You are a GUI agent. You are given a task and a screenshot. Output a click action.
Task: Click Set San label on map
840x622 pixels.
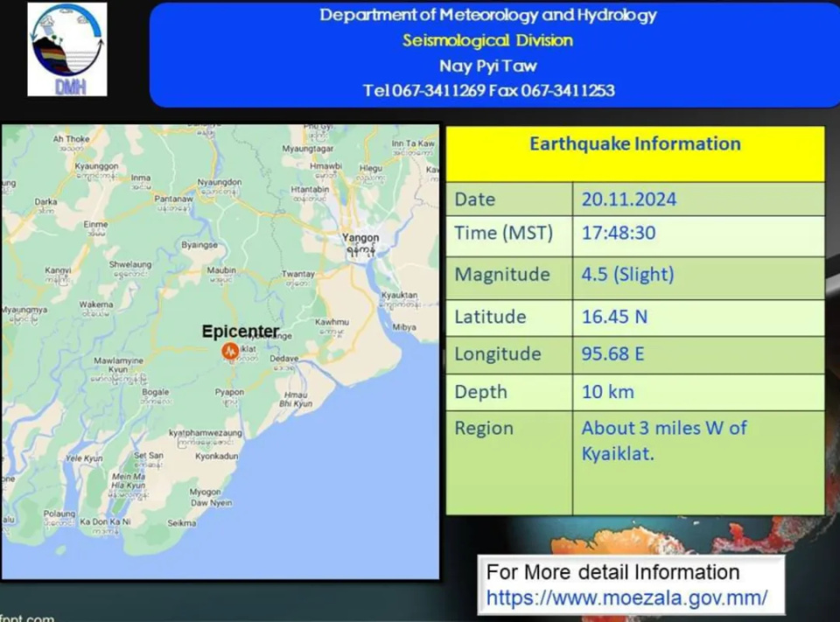tap(149, 456)
